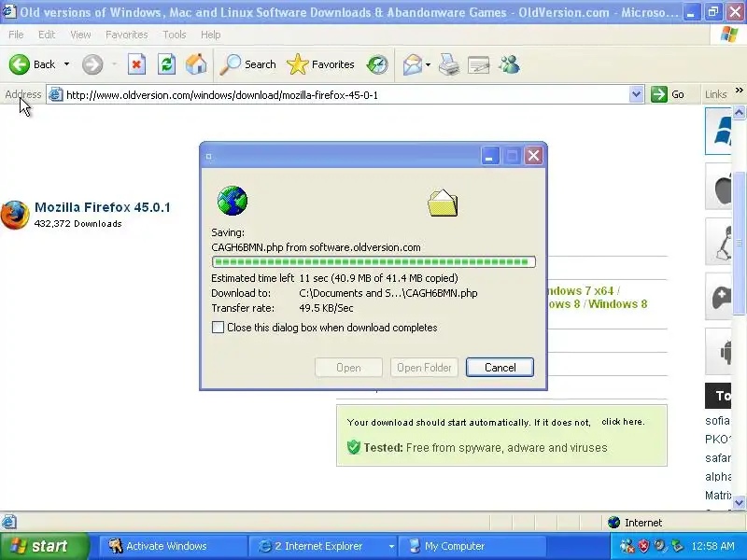The image size is (747, 560).
Task: Stop page loading with red X icon
Action: (136, 64)
